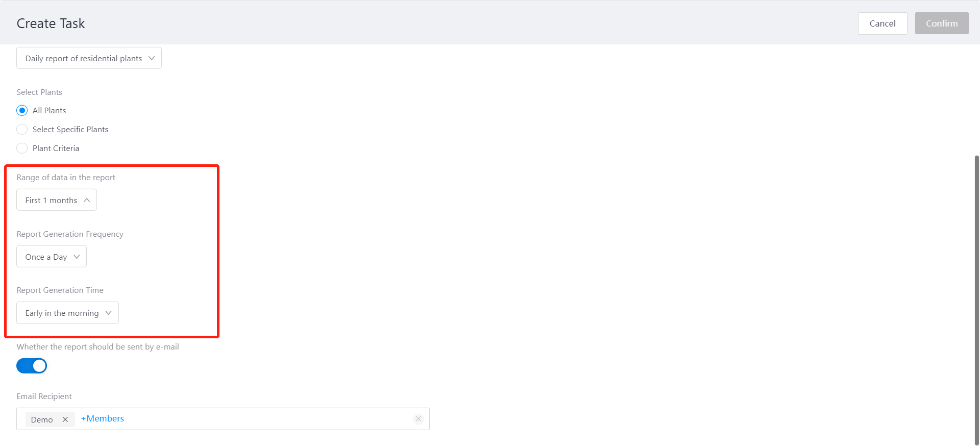Viewport: 980px width, 448px height.
Task: Click the arrow on First 1 months
Action: [87, 200]
